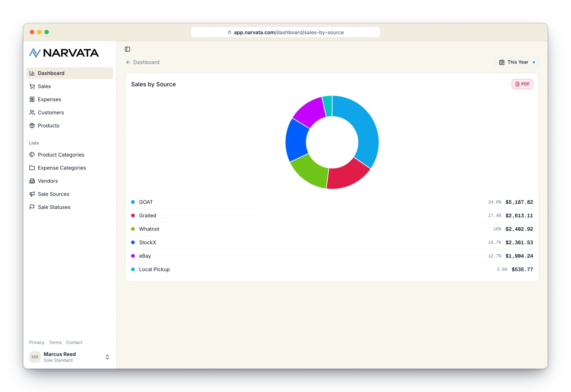This screenshot has height=392, width=571.
Task: Open the Customers menu item
Action: point(70,112)
